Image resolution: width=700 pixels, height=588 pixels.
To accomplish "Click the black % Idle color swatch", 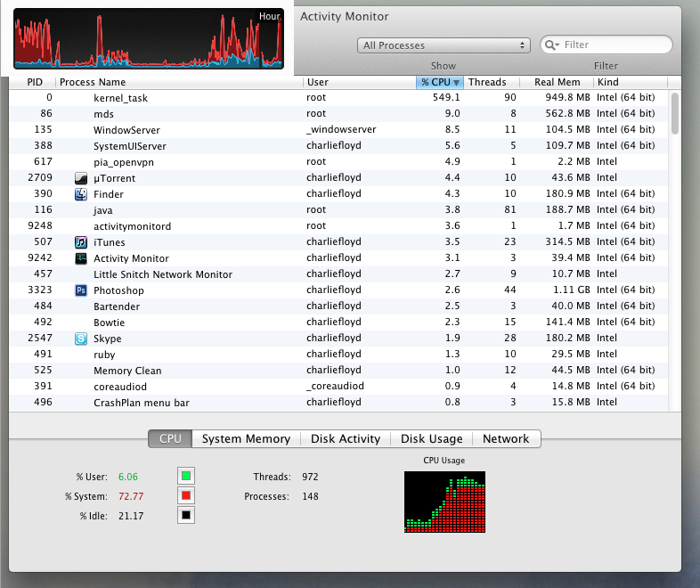I will tap(186, 515).
